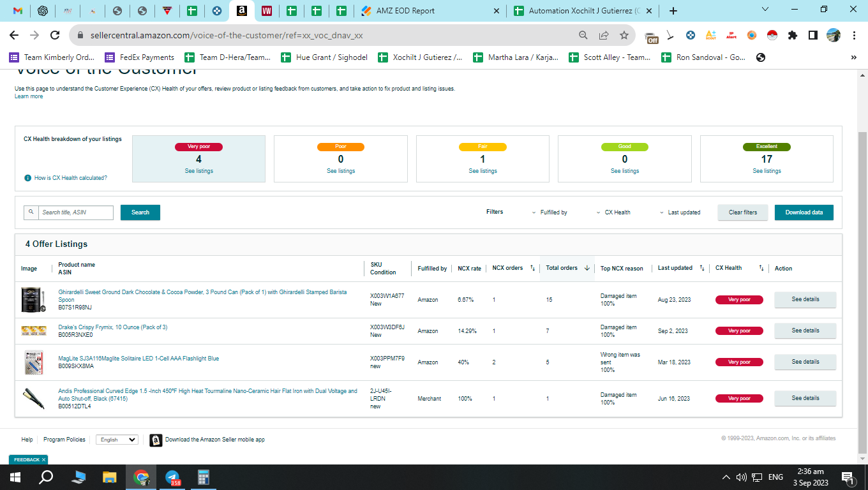Sort by NCX orders column

tap(532, 268)
